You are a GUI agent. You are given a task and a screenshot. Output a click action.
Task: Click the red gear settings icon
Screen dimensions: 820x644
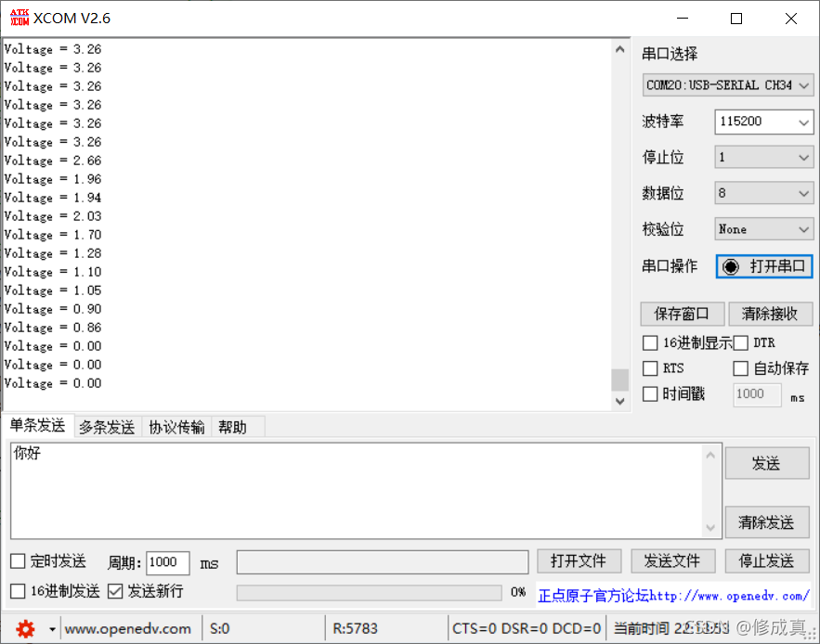[25, 628]
